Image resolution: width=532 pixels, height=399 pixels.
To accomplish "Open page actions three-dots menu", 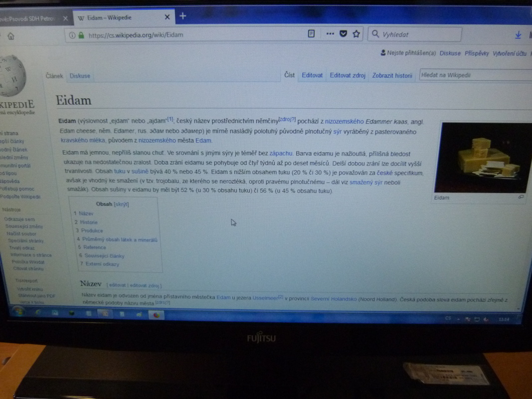I will click(330, 34).
